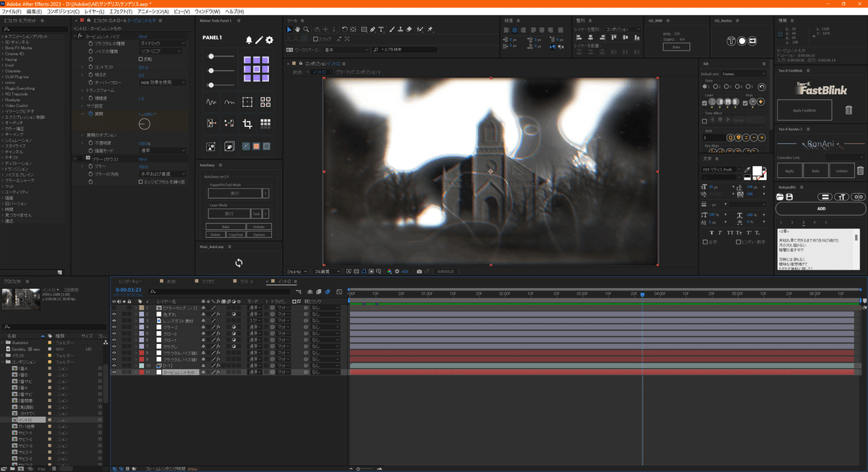Open the オーバーフロー overflow dropdown
Viewport: 868px width, 472px height.
tap(162, 82)
